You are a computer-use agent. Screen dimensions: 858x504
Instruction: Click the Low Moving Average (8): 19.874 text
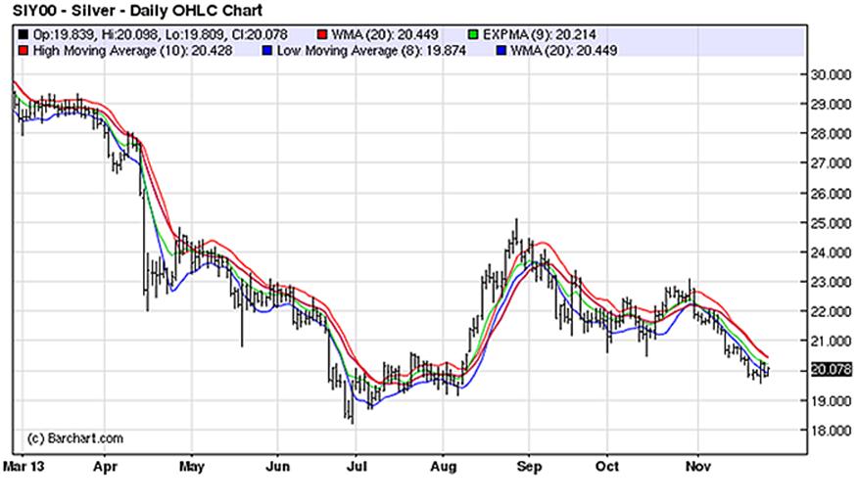(x=348, y=47)
